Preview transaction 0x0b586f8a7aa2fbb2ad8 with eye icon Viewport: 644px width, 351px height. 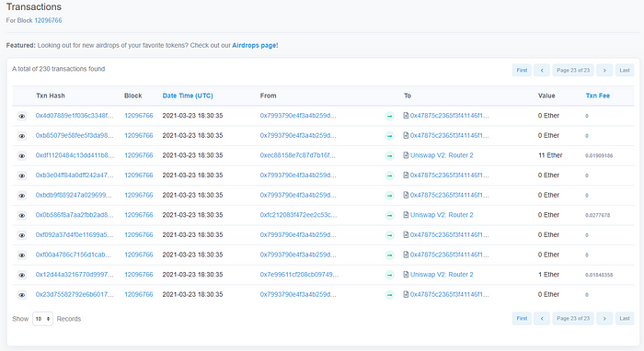coord(22,215)
